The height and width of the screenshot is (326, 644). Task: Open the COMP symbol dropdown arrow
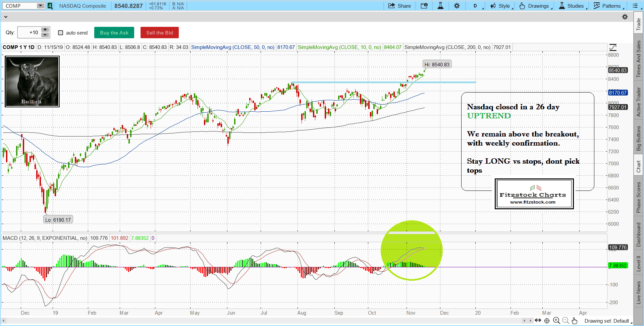point(40,6)
